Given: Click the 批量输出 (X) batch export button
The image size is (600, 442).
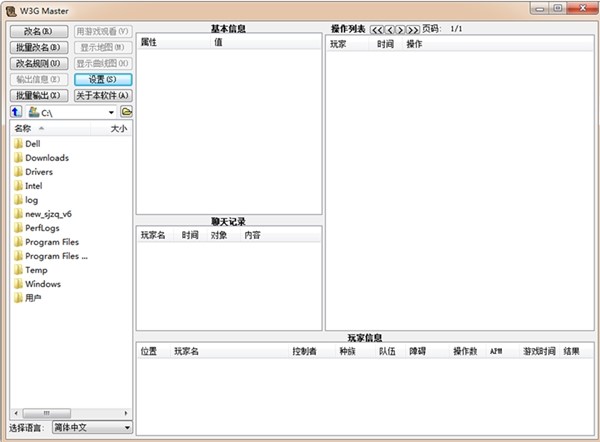Looking at the screenshot, I should click(39, 96).
